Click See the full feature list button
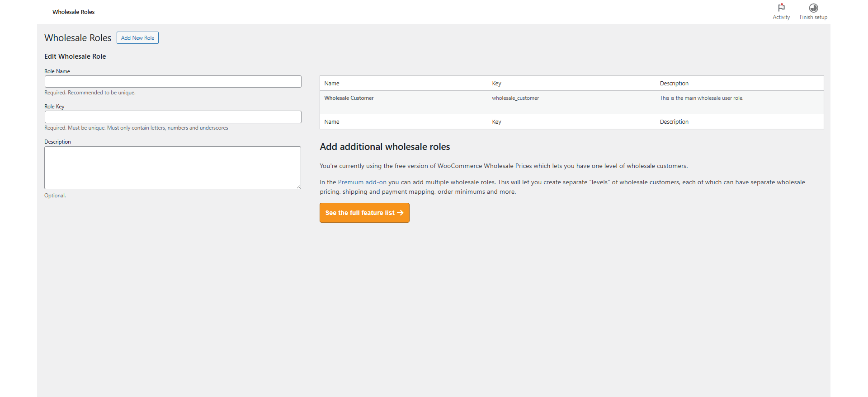This screenshot has height=397, width=868. (364, 213)
